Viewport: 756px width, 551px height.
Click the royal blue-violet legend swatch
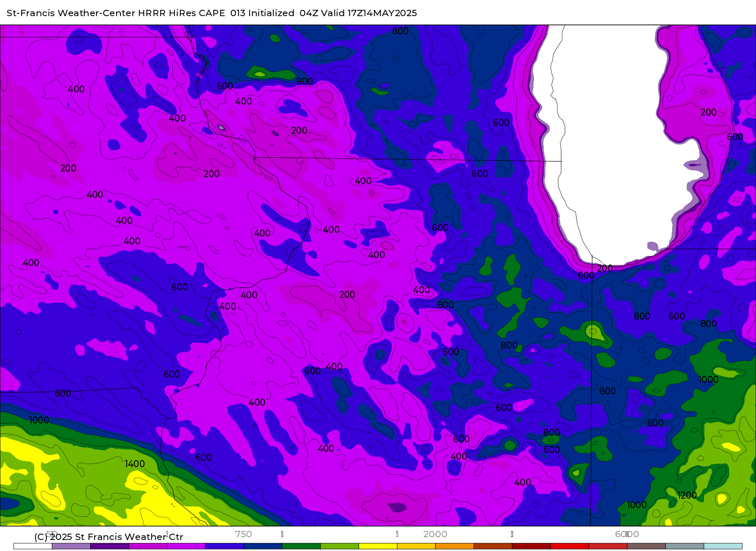(x=224, y=546)
